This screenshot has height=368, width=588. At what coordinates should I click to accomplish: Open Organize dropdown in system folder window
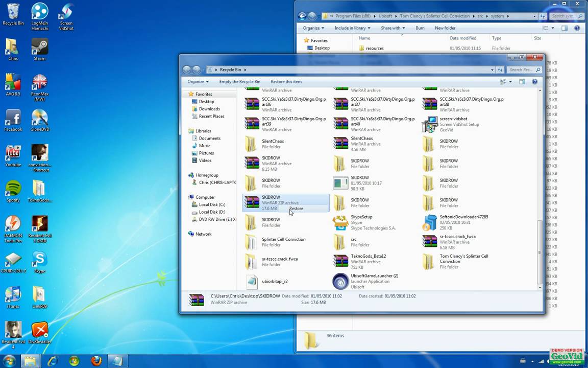(x=313, y=28)
